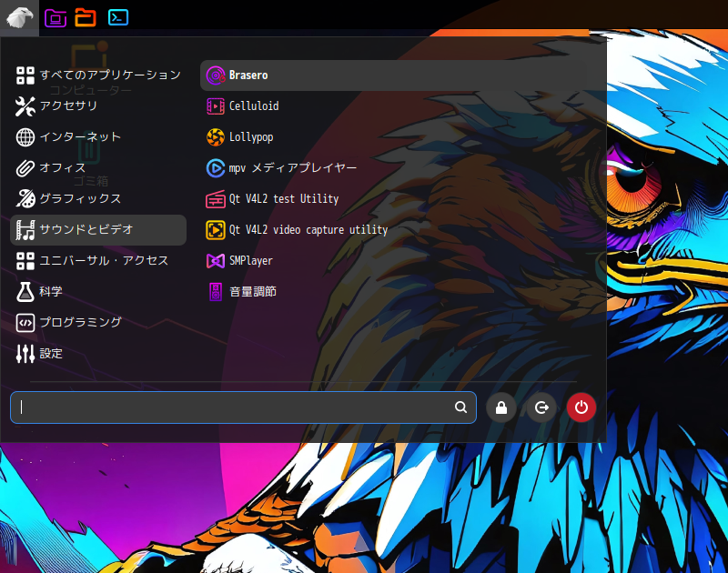Launch the orange file manager panel icon

click(86, 17)
